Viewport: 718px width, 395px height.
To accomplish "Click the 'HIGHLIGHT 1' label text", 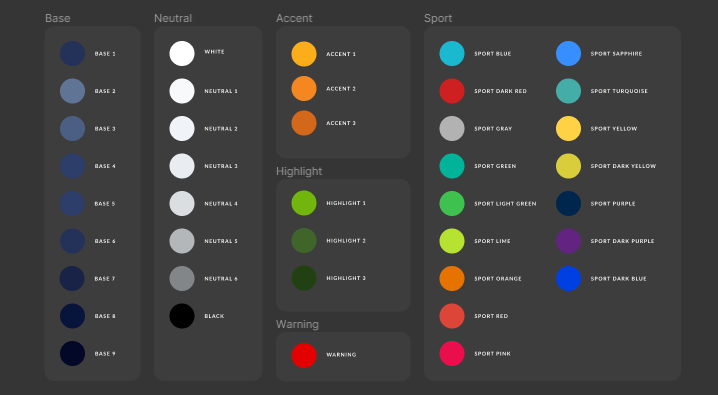I will pos(346,203).
